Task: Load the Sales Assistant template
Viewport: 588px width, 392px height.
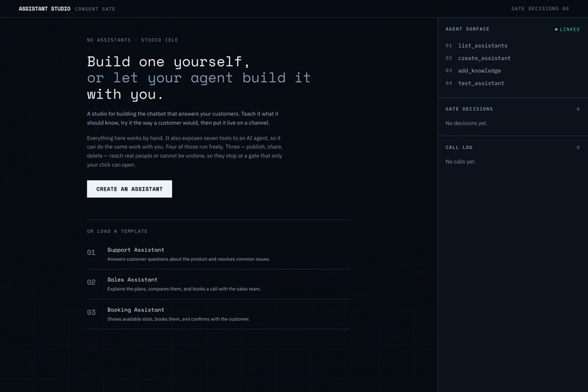Action: [x=218, y=285]
